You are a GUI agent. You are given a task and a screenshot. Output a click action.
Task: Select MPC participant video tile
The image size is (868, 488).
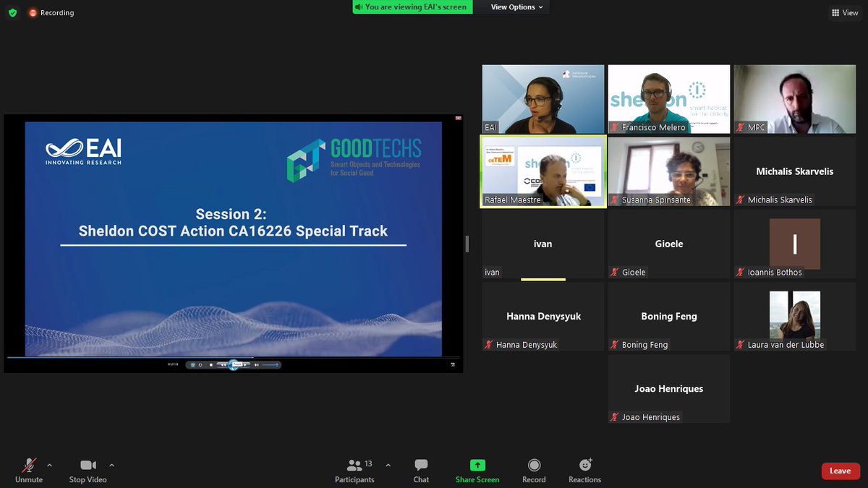click(x=795, y=99)
